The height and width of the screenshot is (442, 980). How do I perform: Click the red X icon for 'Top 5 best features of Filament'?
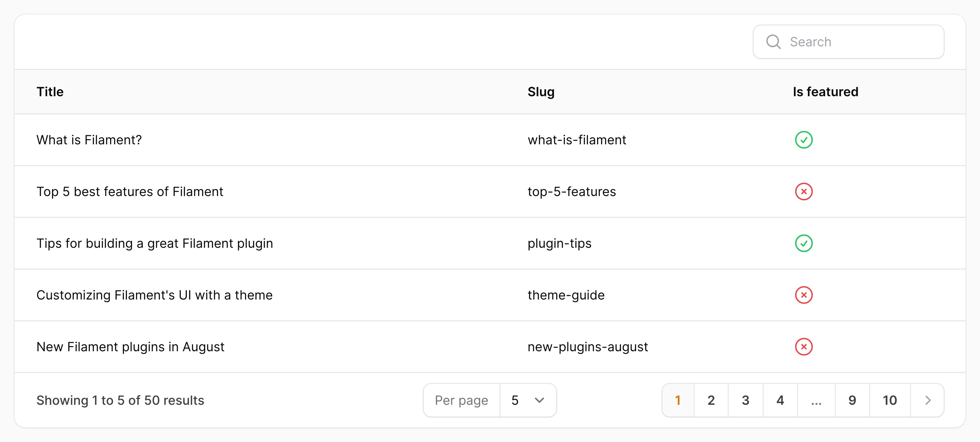tap(803, 191)
